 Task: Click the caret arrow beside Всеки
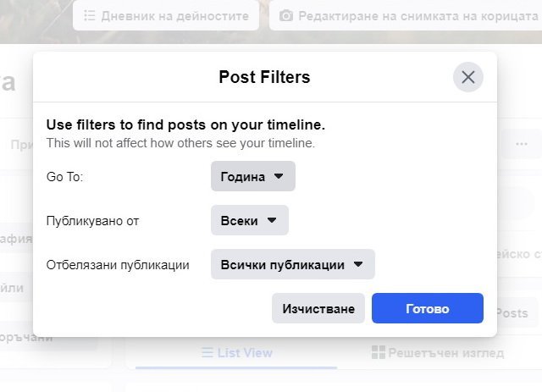(272, 220)
